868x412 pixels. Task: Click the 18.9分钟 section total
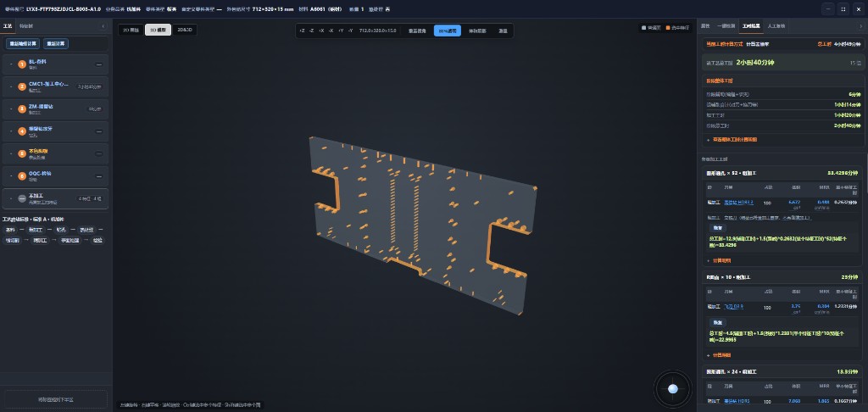tap(849, 371)
